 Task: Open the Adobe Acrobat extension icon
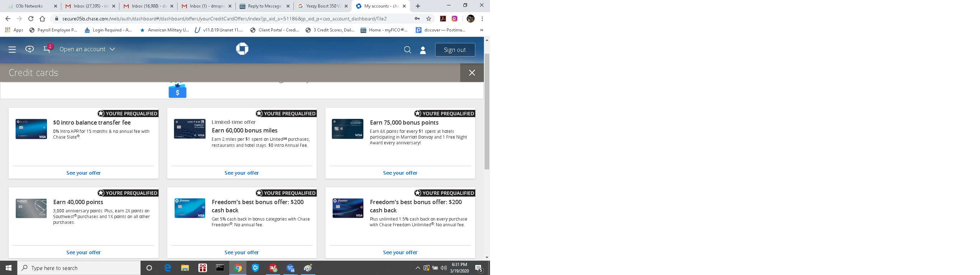pyautogui.click(x=443, y=19)
